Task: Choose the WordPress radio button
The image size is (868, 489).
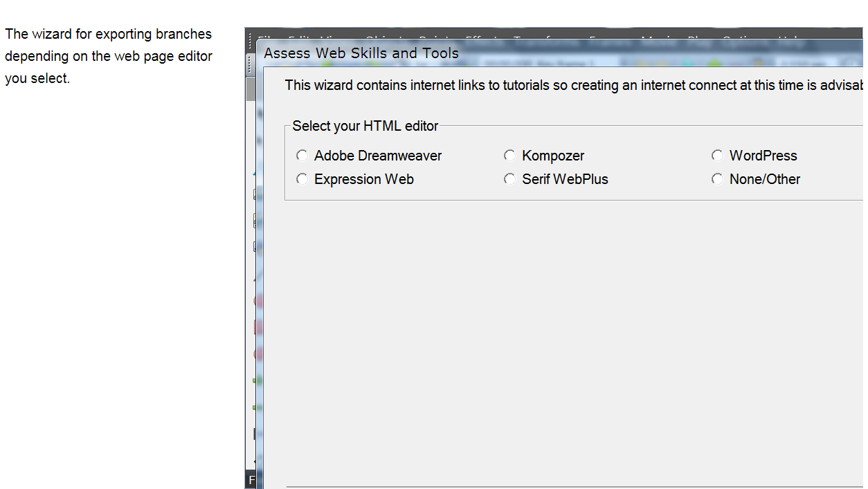Action: click(x=717, y=156)
